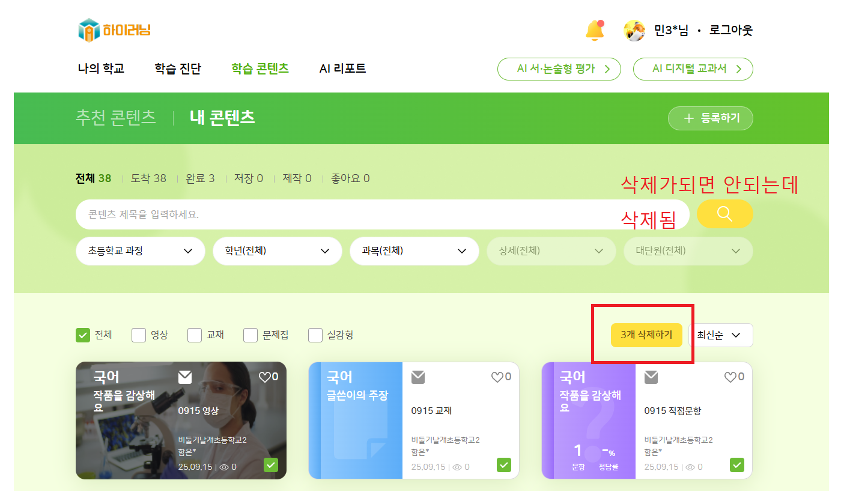
Task: Click the heart icon on 0915 직접문항 card
Action: coord(730,377)
